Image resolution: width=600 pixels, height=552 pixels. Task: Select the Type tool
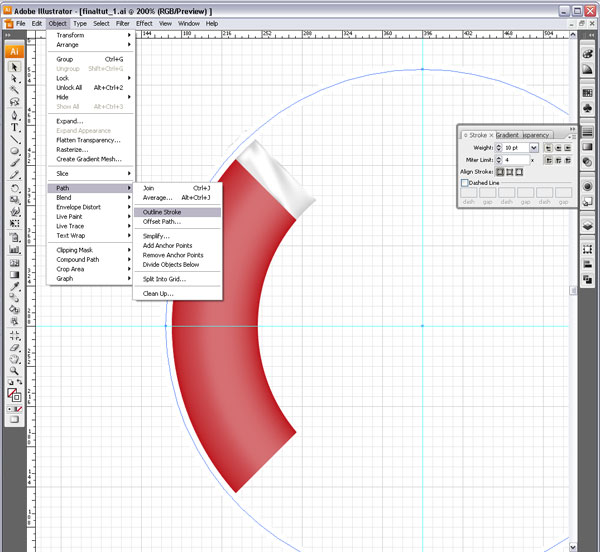coord(14,127)
